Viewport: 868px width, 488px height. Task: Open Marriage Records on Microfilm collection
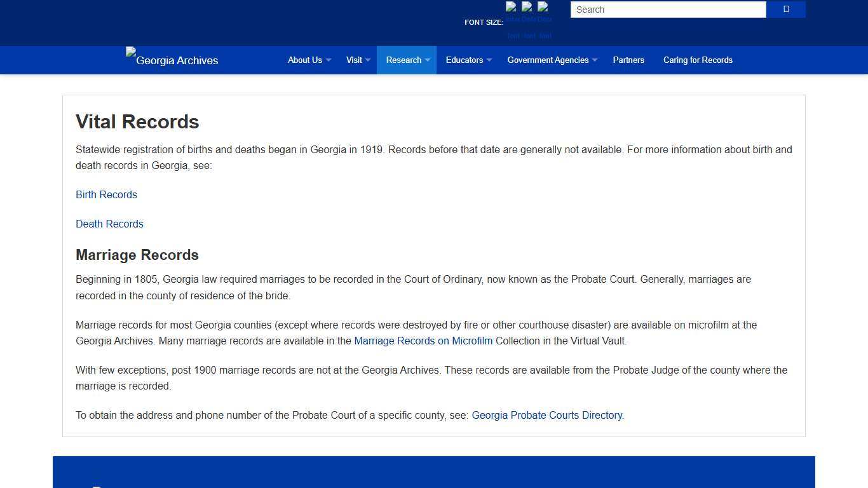point(423,341)
